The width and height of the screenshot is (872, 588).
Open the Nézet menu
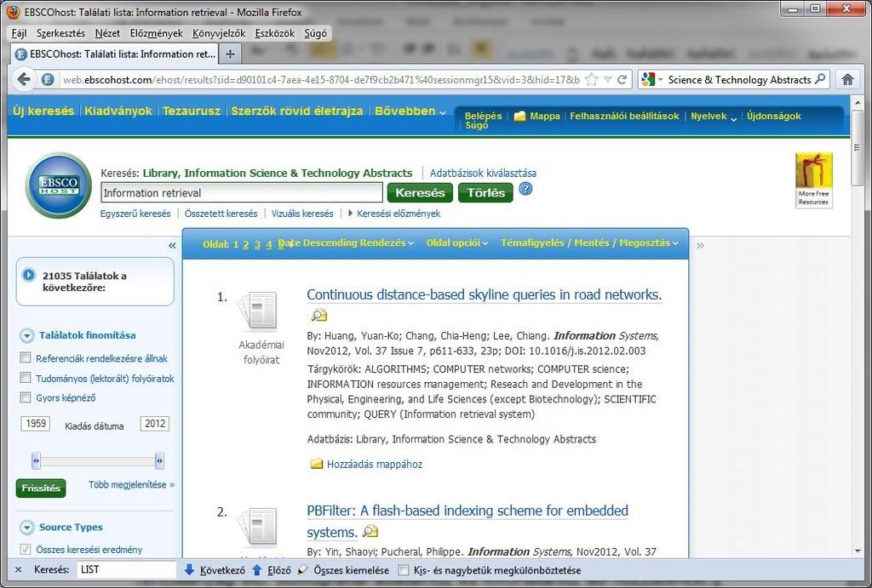[107, 33]
